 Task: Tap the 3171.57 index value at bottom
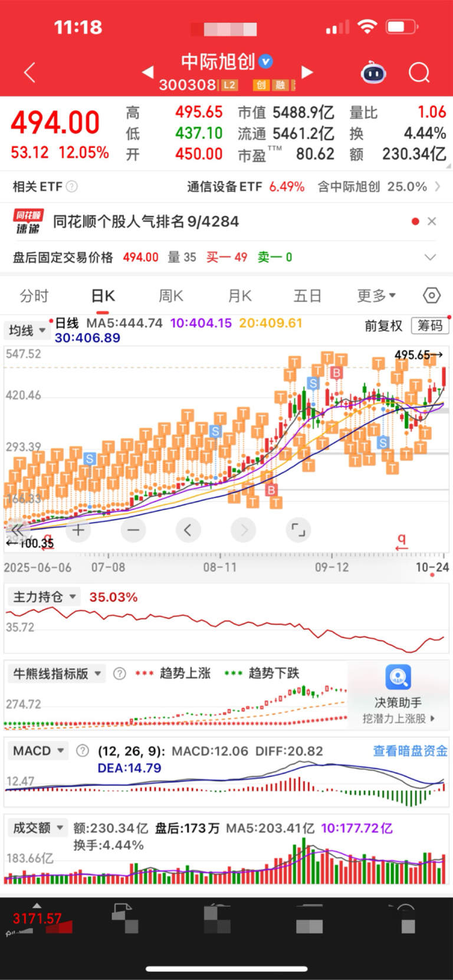[x=37, y=918]
